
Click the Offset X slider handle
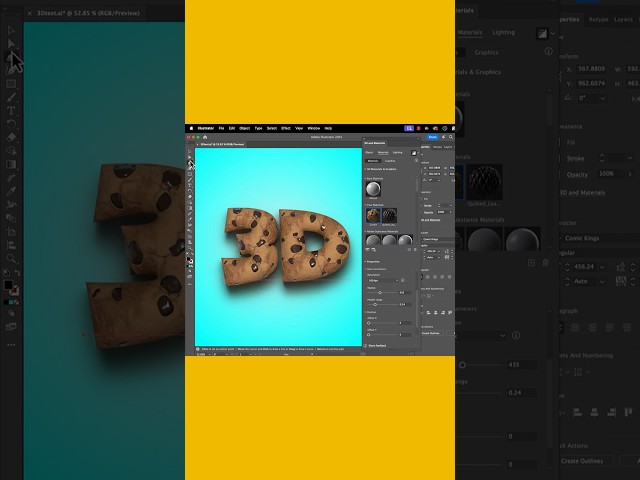coord(369,323)
